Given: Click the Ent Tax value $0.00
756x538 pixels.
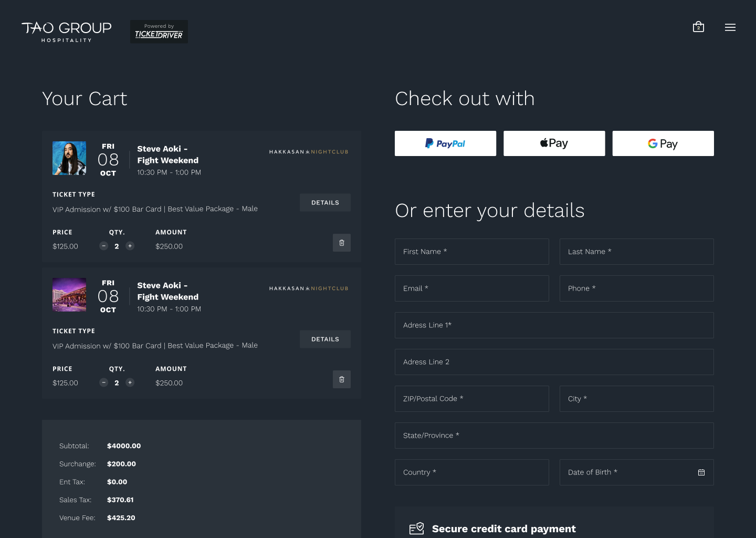Looking at the screenshot, I should click(117, 482).
